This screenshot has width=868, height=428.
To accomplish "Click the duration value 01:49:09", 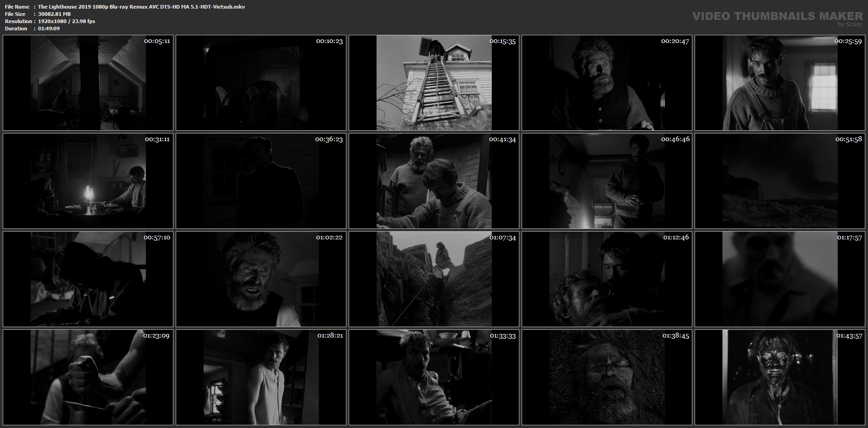I will tap(49, 29).
